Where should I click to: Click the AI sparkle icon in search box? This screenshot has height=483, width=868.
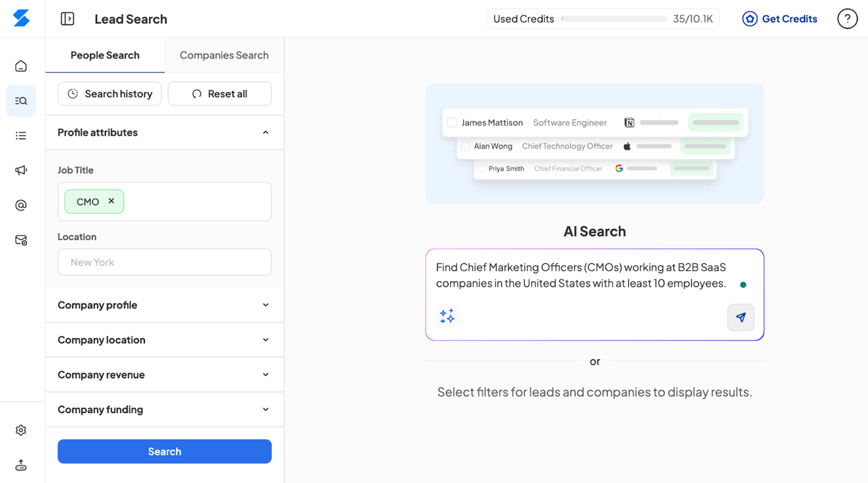coord(447,316)
